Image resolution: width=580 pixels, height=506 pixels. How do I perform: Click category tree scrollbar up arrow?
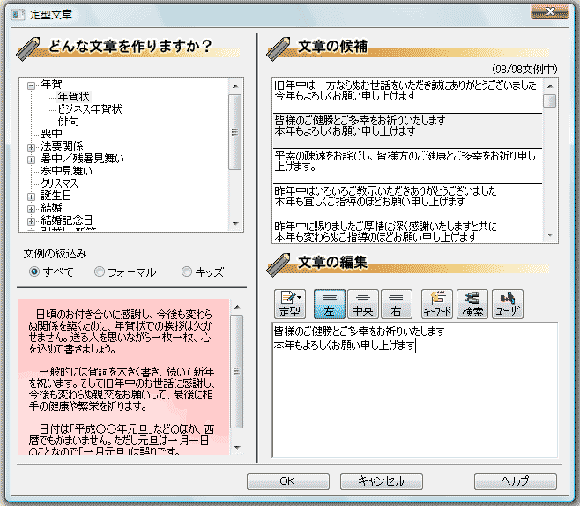click(235, 86)
